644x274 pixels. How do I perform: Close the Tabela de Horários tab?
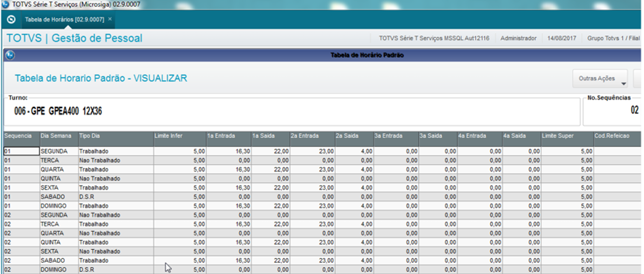tap(110, 19)
